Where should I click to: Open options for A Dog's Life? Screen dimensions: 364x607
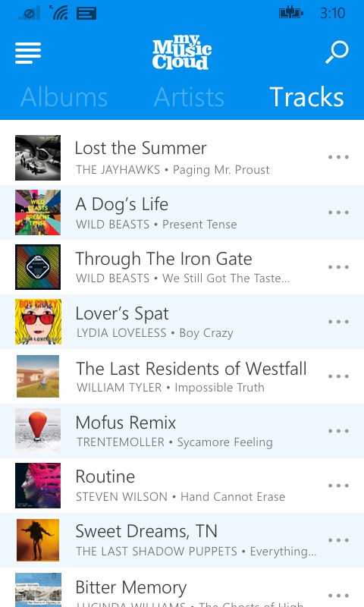tap(338, 212)
